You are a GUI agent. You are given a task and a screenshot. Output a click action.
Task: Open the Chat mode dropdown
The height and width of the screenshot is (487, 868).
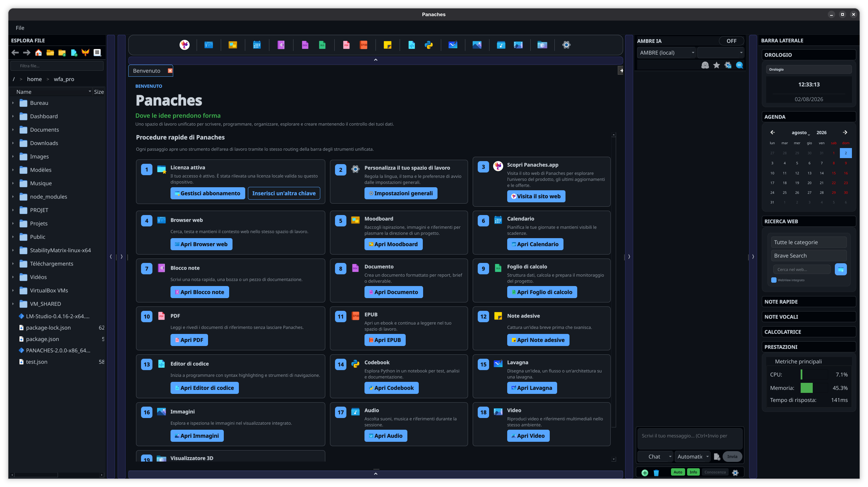point(655,457)
